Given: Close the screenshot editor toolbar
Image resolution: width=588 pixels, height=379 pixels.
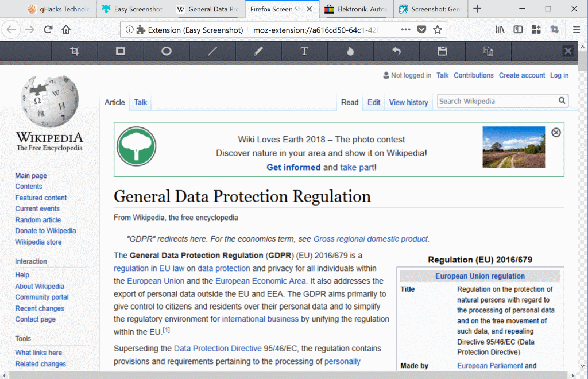Looking at the screenshot, I should [568, 51].
